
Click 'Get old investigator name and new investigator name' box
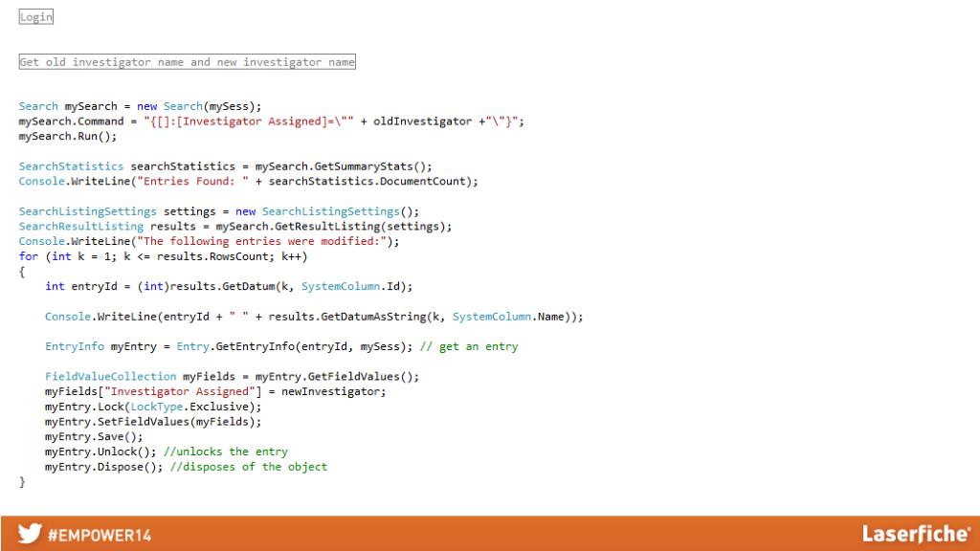188,62
